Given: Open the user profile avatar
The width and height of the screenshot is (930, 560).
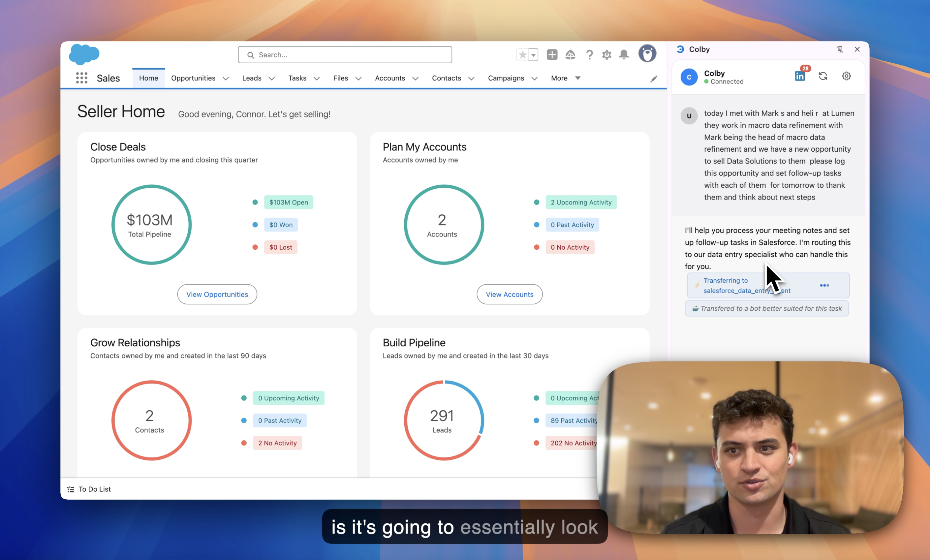Looking at the screenshot, I should pyautogui.click(x=647, y=53).
